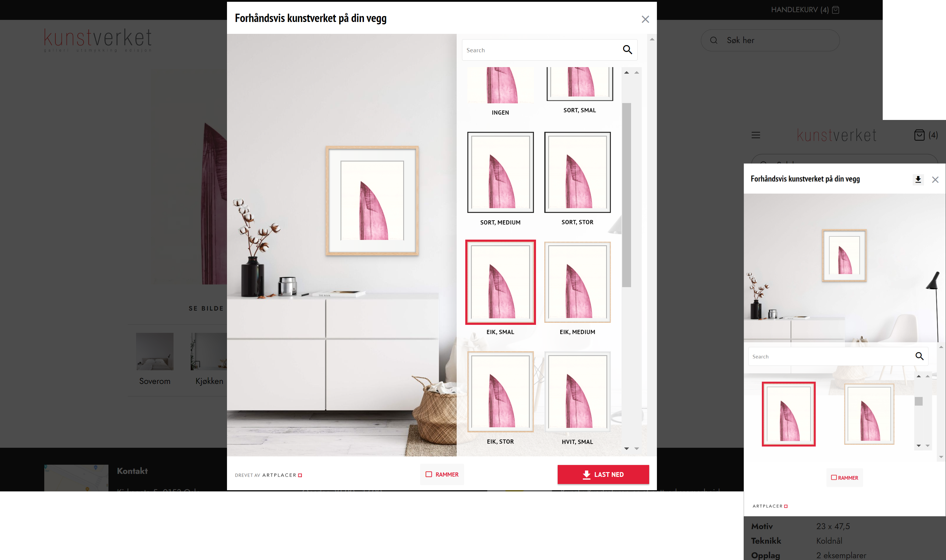Click the download icon in mobile dialog
946x560 pixels.
coord(918,179)
